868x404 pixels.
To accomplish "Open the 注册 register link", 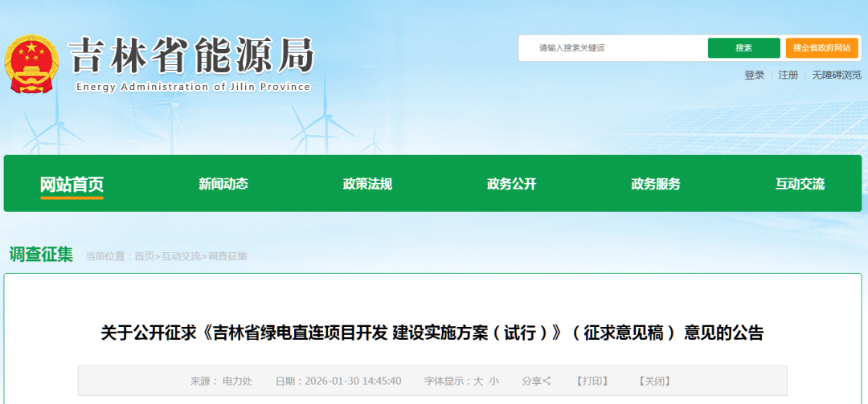I will (x=788, y=75).
